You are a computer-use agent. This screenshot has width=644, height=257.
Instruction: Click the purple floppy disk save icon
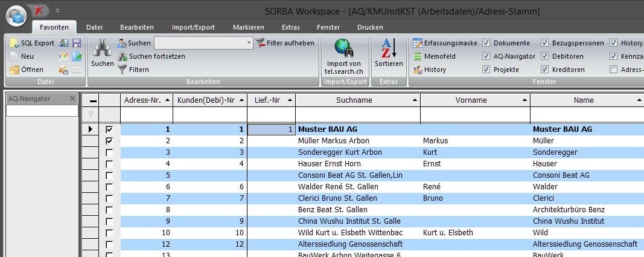click(77, 43)
